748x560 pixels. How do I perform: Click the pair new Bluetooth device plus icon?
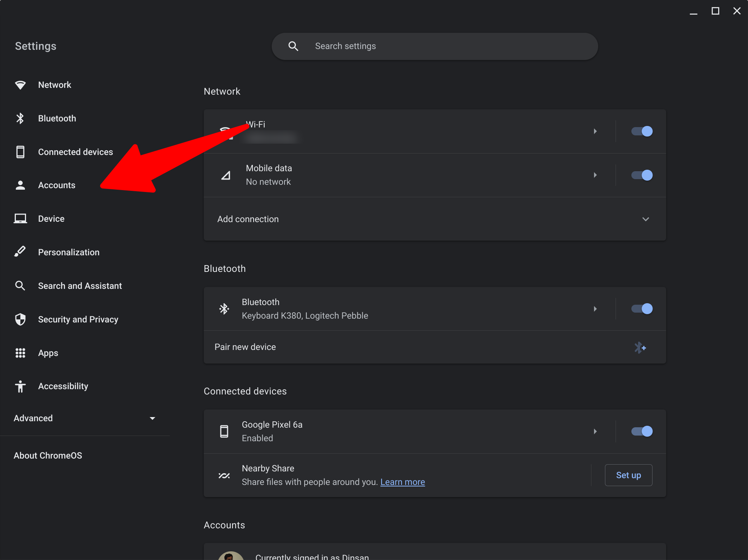640,347
